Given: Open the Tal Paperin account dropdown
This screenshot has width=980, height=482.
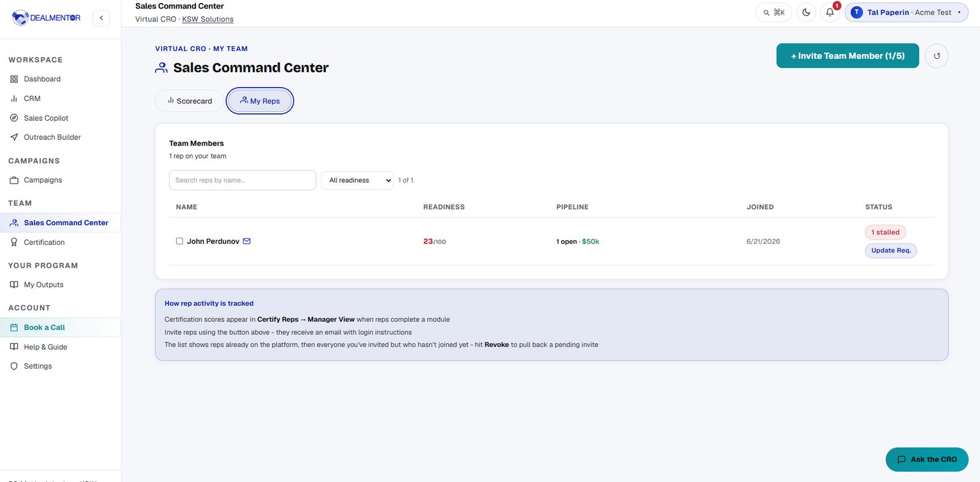Looking at the screenshot, I should (907, 12).
